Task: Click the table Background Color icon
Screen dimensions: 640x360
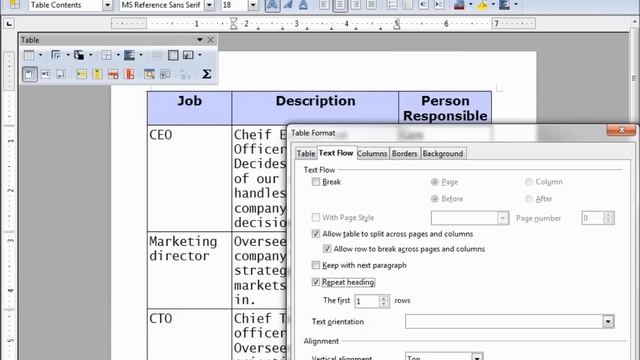Action: [129, 55]
